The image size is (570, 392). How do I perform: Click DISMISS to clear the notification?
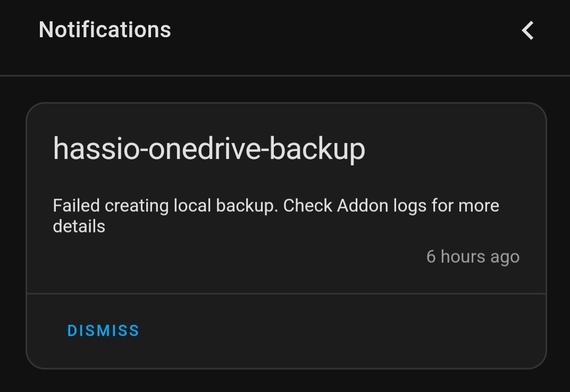[x=103, y=330]
